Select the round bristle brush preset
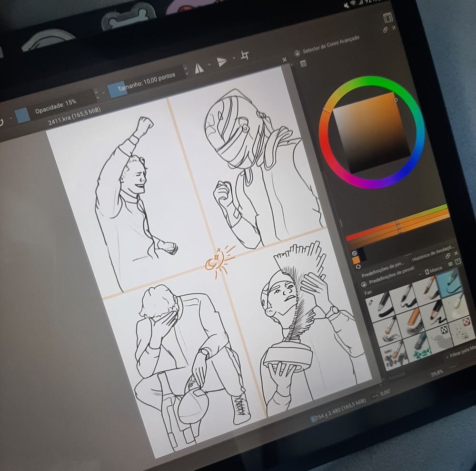 387,331
